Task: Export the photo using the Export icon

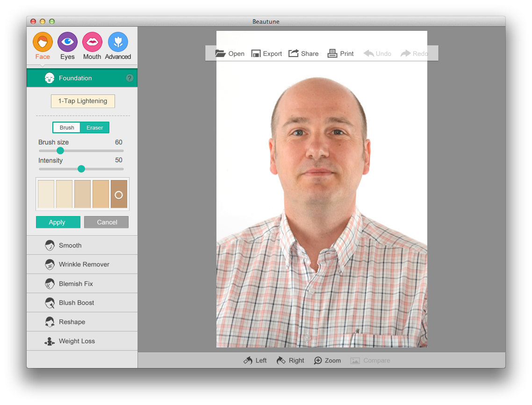Action: pyautogui.click(x=256, y=53)
